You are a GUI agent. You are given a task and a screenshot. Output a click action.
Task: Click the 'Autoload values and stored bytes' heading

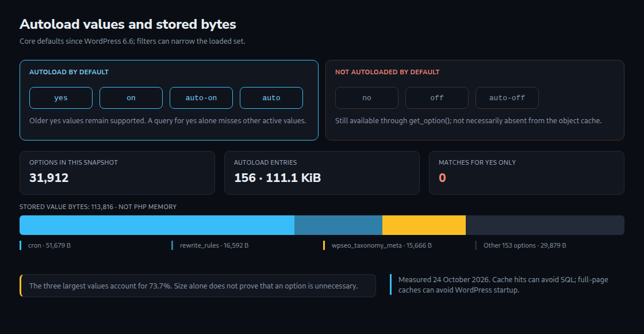128,24
